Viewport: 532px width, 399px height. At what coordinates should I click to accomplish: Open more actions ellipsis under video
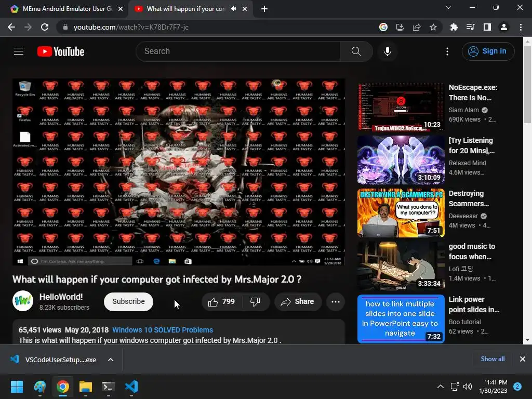coord(336,302)
